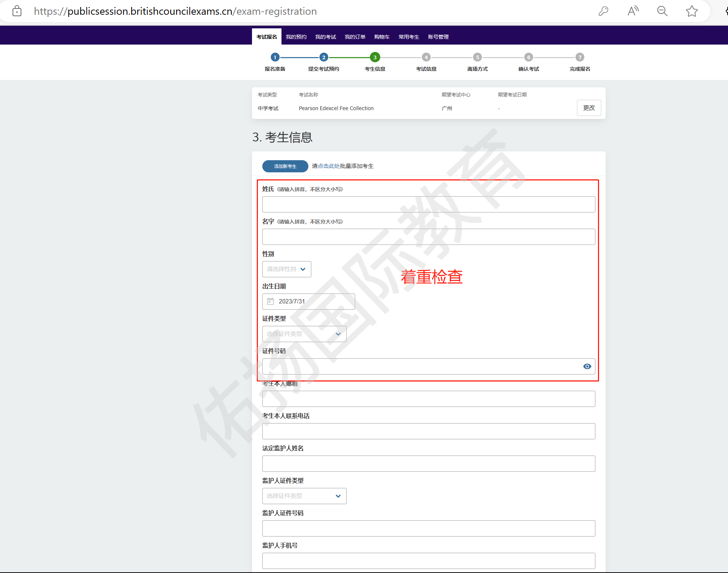
Task: Click step 2 circle 提交考试预约
Action: (x=323, y=57)
